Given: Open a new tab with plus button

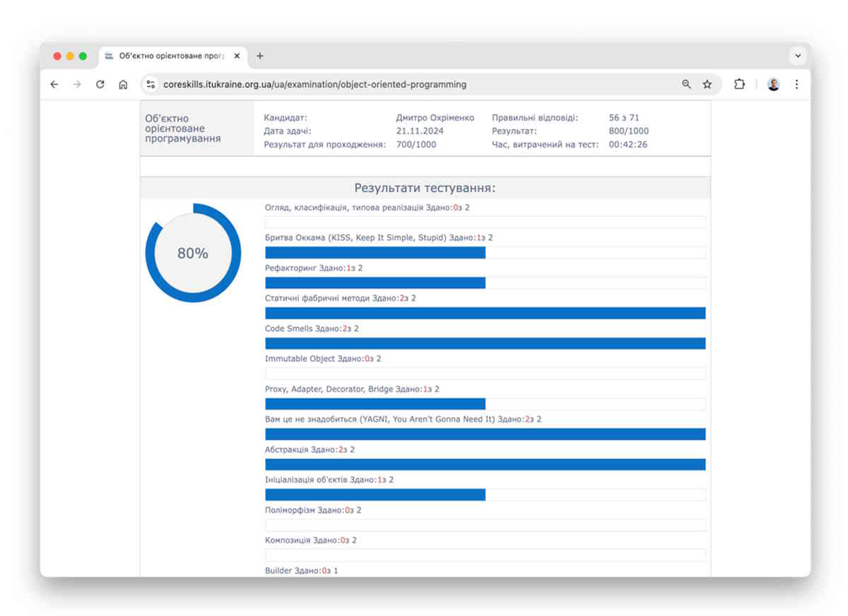Looking at the screenshot, I should click(259, 56).
